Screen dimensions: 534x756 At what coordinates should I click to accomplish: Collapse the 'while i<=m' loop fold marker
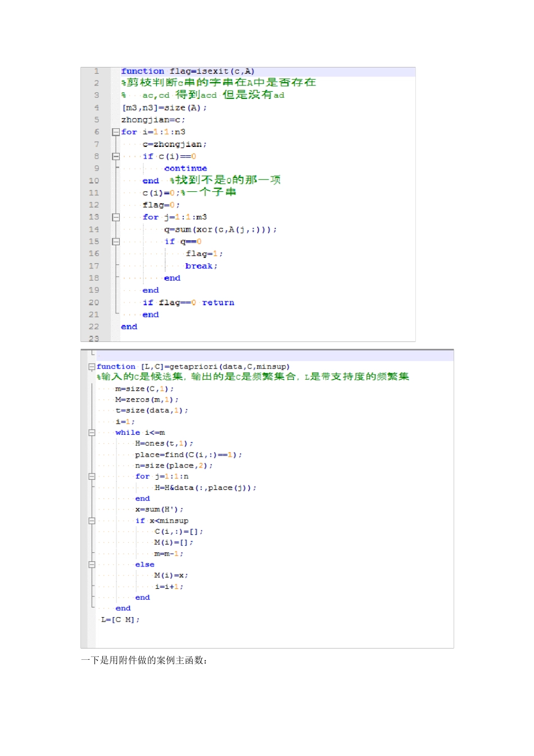coord(92,433)
